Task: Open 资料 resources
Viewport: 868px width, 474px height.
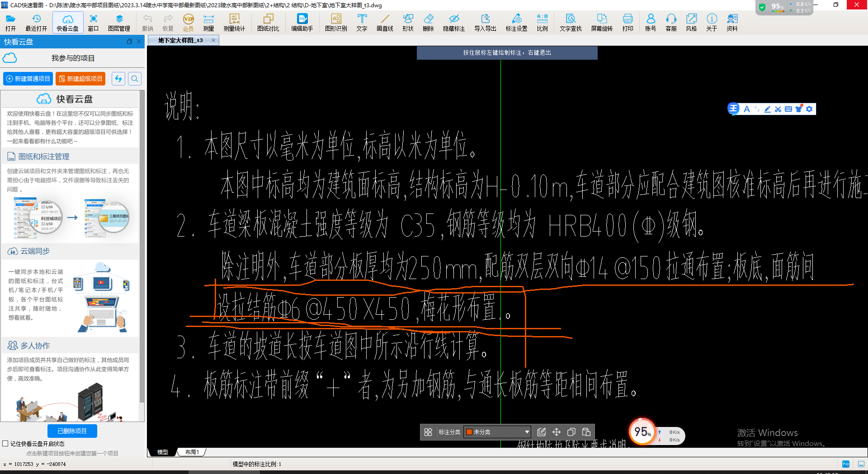Action: click(x=732, y=22)
